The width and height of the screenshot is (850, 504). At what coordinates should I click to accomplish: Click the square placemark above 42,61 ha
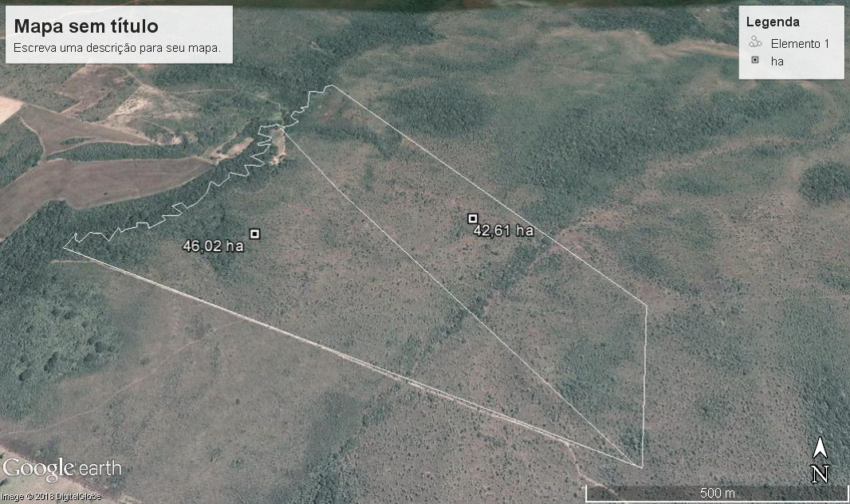tap(472, 218)
